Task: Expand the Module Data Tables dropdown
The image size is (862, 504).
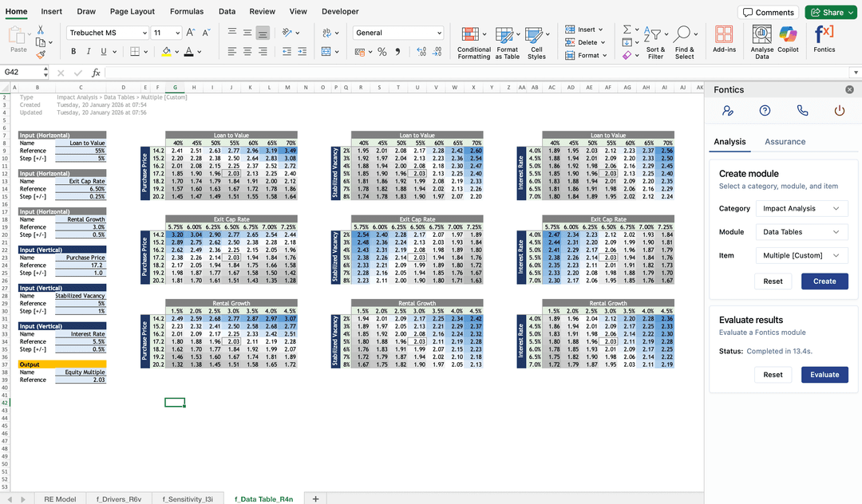Action: pyautogui.click(x=801, y=232)
